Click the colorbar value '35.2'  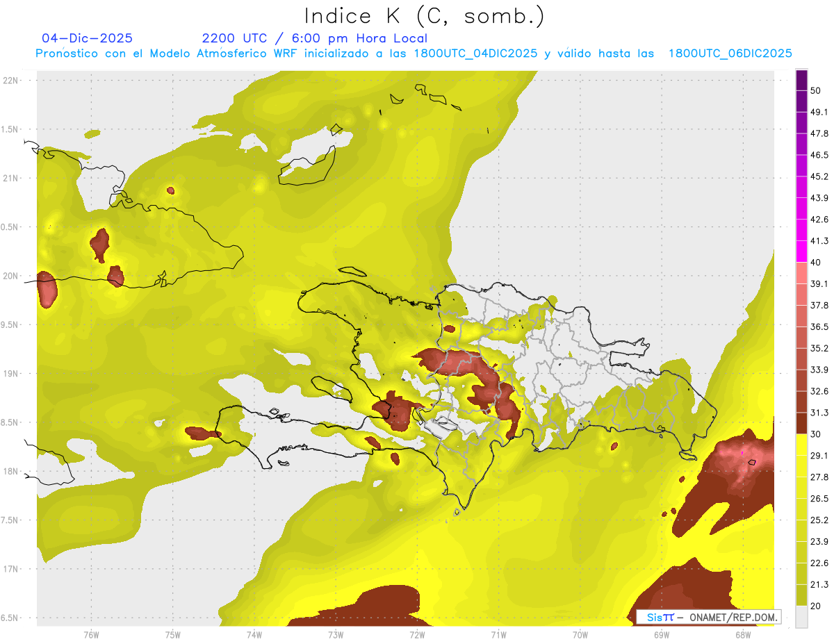point(819,348)
